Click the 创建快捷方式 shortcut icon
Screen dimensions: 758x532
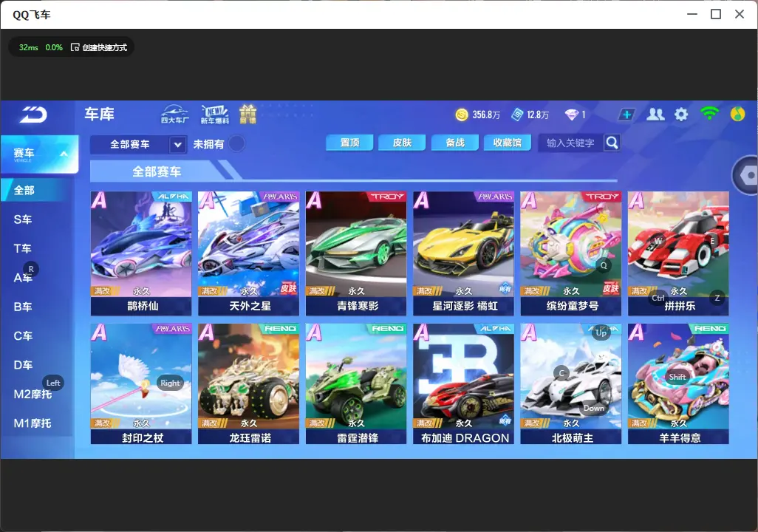tap(75, 47)
